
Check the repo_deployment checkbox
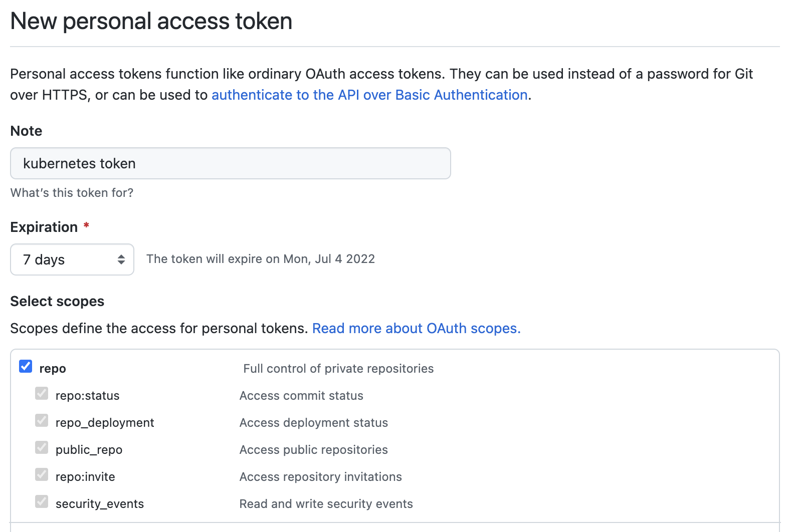42,421
